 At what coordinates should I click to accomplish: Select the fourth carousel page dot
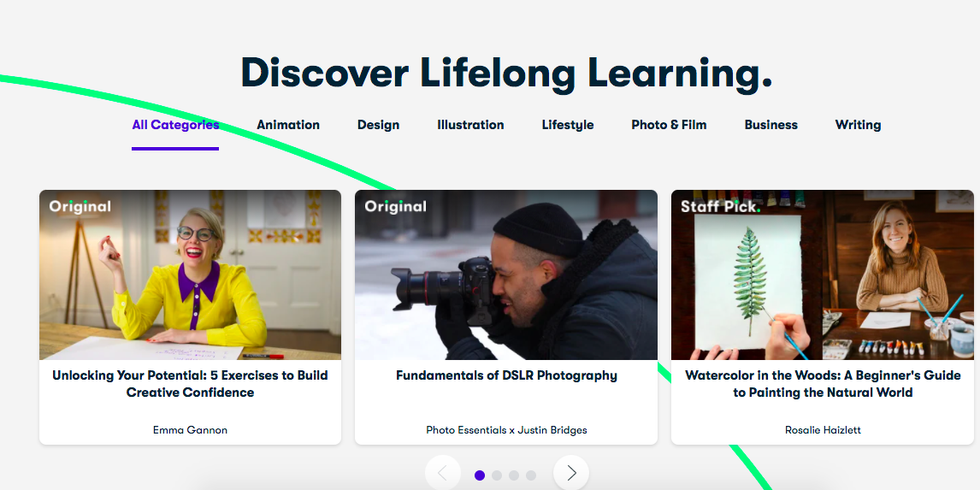point(531,476)
